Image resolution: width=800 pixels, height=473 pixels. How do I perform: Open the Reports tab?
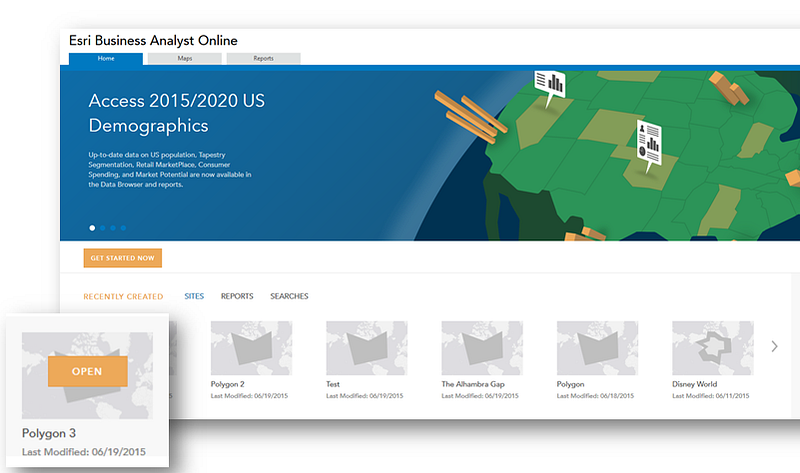pos(263,59)
